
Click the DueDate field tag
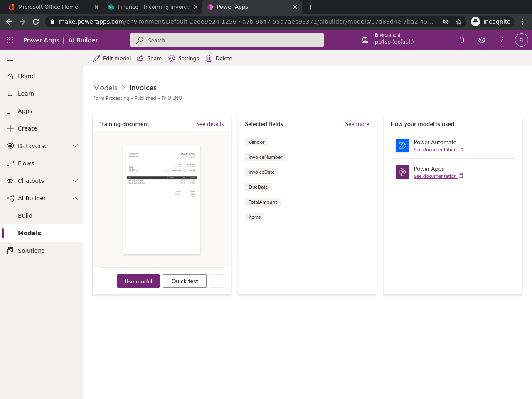(258, 187)
